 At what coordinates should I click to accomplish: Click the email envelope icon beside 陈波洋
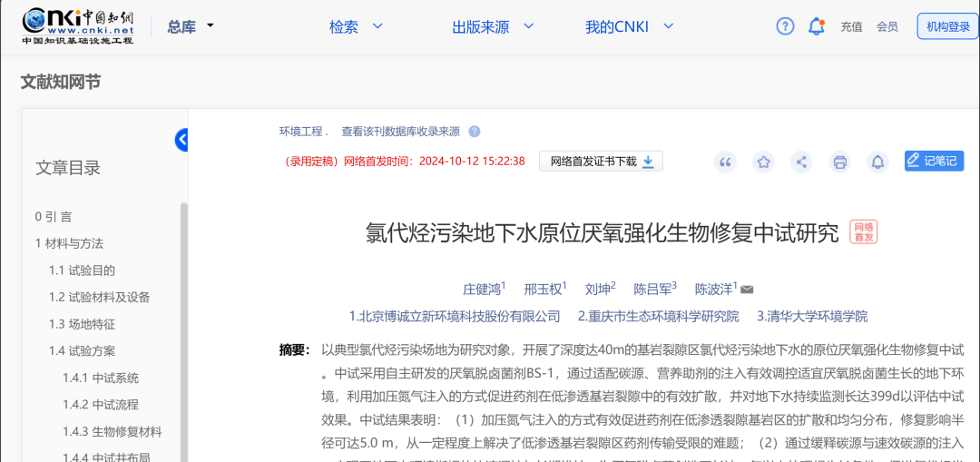point(747,290)
